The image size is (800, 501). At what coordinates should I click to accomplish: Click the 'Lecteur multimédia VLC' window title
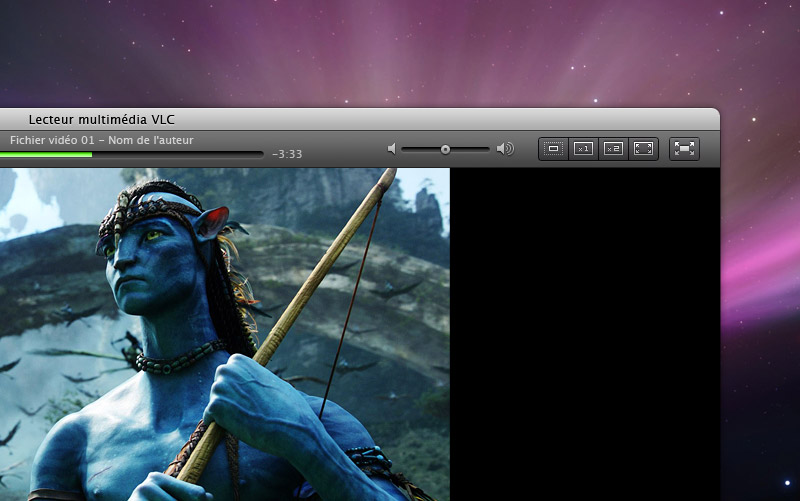pyautogui.click(x=102, y=120)
